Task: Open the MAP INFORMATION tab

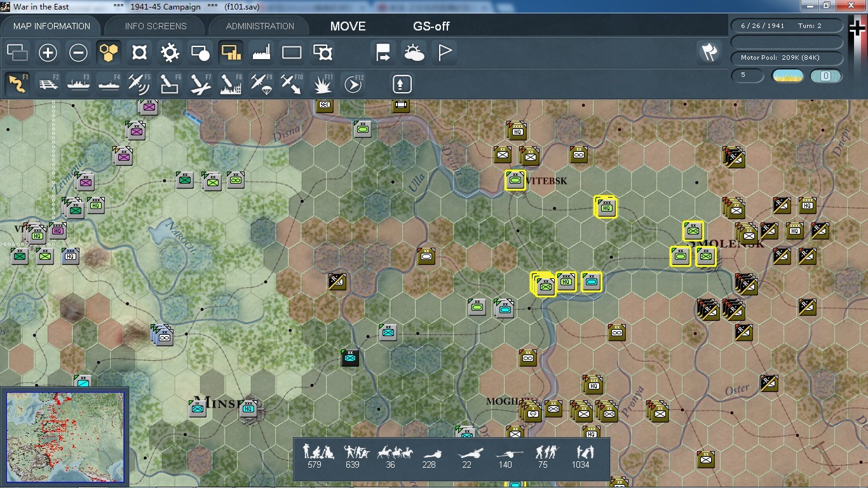Action: point(51,26)
